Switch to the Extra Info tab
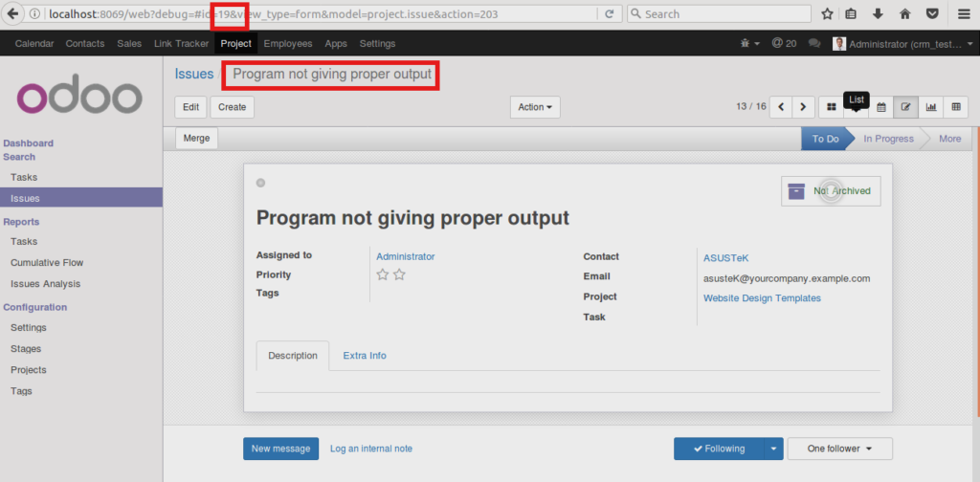Screen dimensions: 980x482 365,356
